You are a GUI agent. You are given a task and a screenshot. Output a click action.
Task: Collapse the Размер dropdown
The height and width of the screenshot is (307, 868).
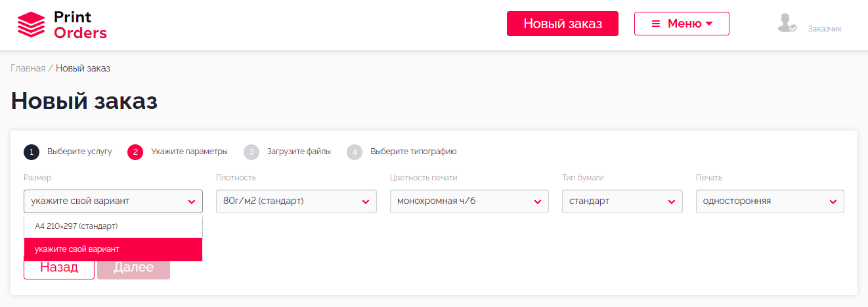coord(113,201)
